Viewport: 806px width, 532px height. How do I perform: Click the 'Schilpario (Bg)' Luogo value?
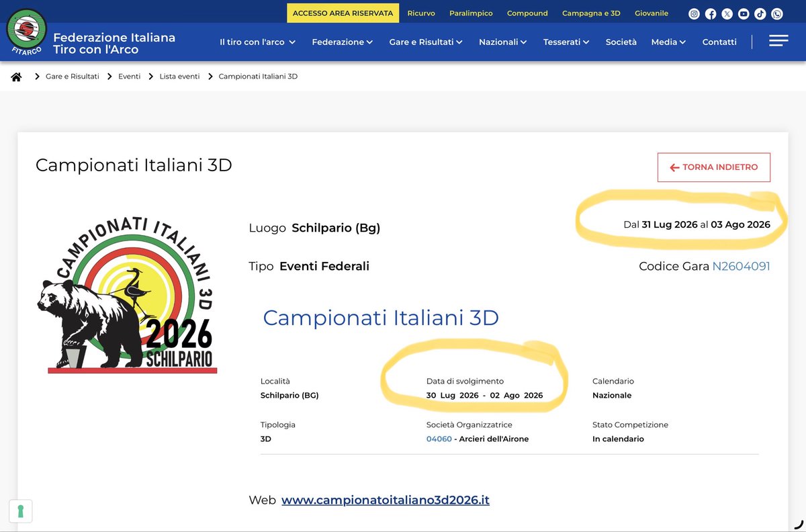pyautogui.click(x=336, y=228)
